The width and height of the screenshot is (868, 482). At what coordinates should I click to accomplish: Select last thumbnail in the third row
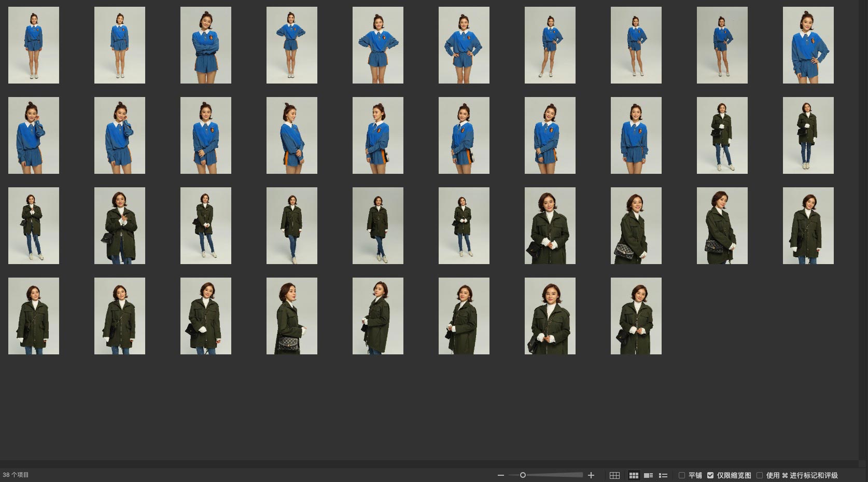(x=808, y=226)
